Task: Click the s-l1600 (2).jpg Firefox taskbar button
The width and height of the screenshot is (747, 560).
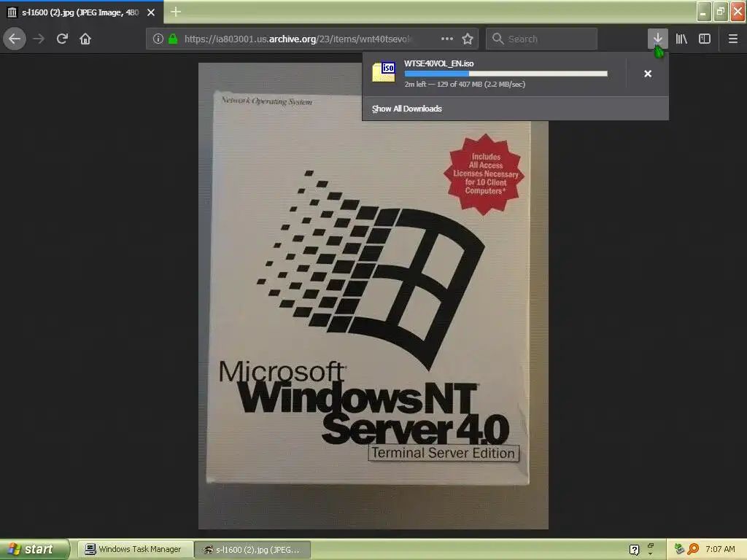Action: (252, 550)
